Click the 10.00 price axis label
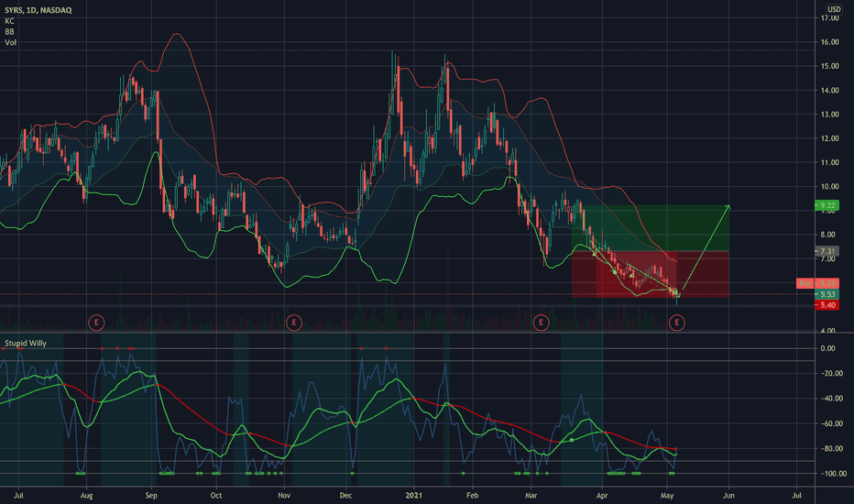Screen dimensions: 854x504 [829, 186]
